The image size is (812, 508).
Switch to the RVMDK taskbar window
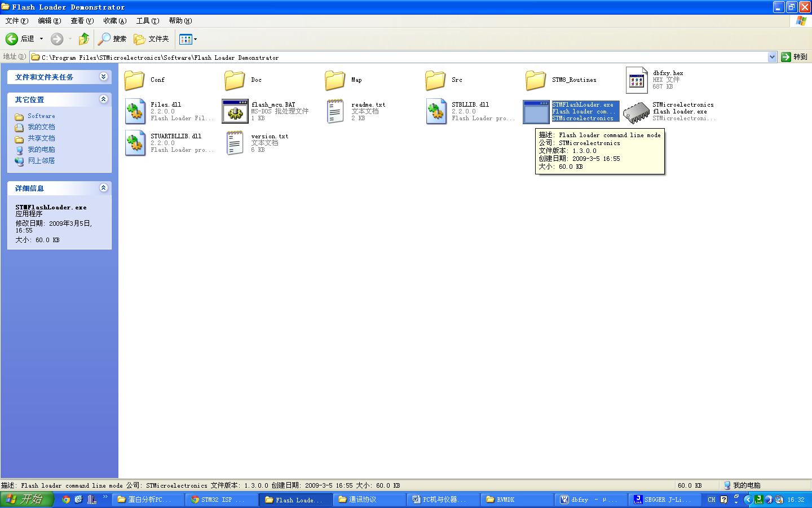pyautogui.click(x=518, y=500)
